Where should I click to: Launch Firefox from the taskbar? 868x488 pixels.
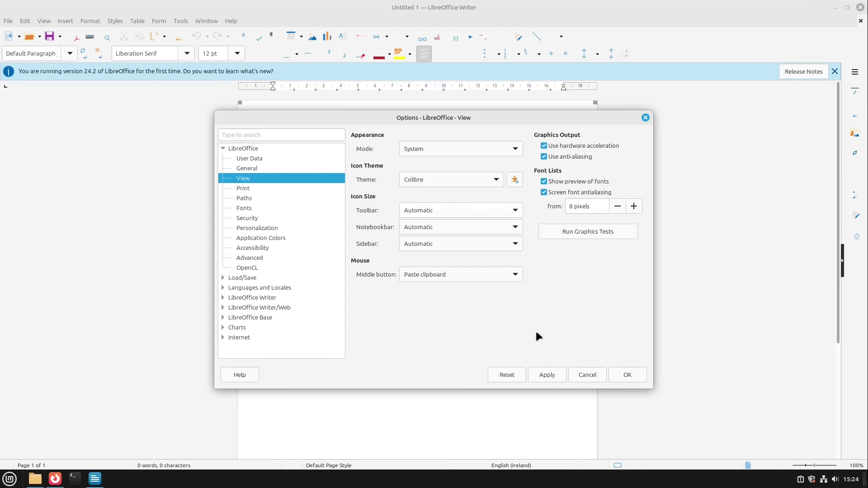coord(55,479)
